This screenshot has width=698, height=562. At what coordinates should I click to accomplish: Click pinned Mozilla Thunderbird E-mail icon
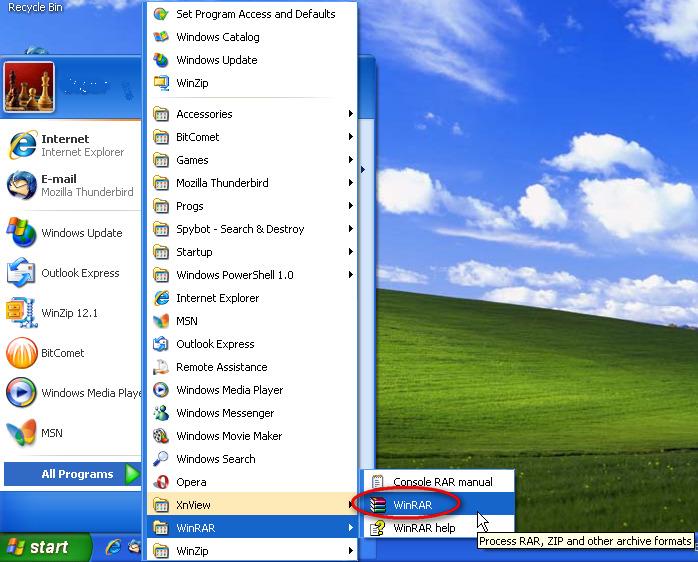tap(22, 185)
